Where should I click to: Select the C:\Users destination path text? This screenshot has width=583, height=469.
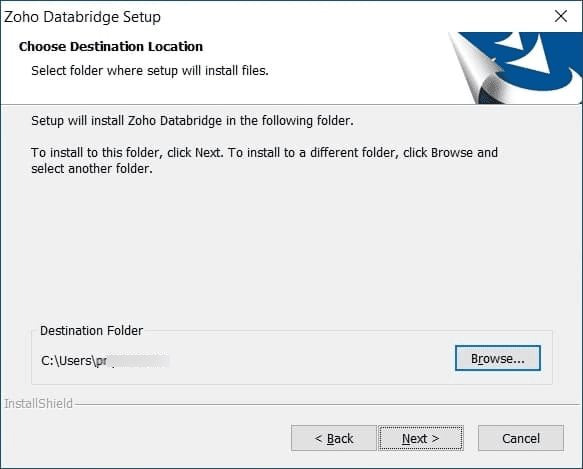click(105, 361)
